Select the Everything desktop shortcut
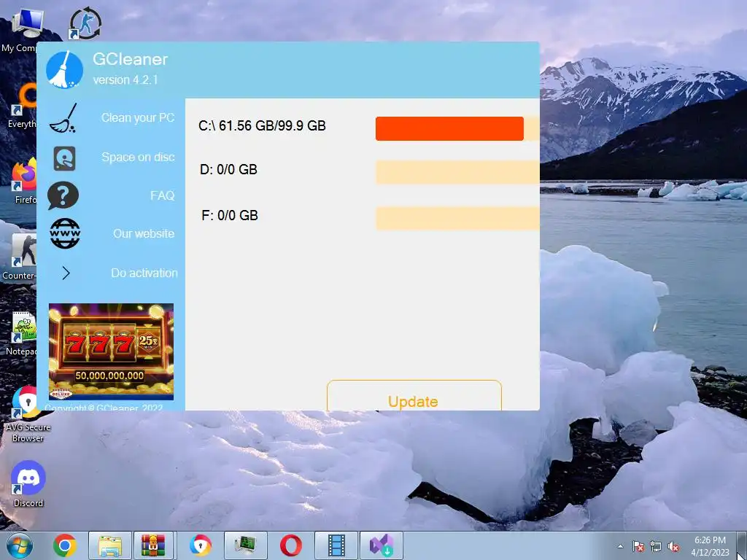The width and height of the screenshot is (747, 560). (22, 106)
